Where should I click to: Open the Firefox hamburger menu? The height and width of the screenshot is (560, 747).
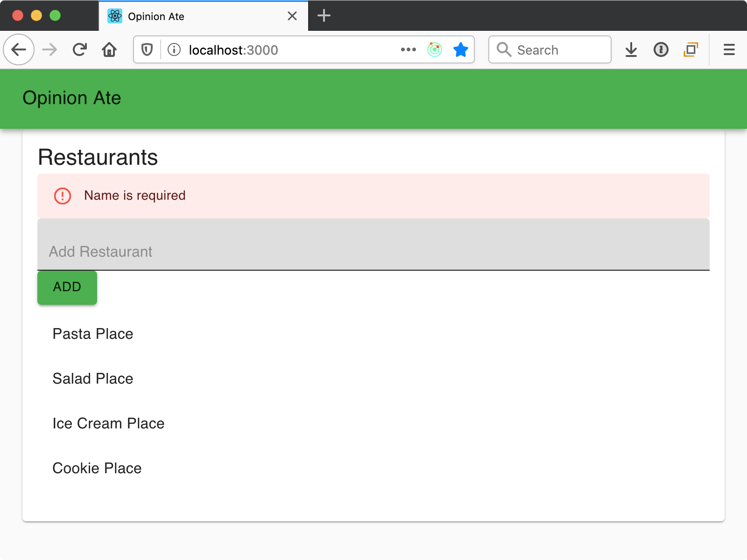(x=729, y=49)
